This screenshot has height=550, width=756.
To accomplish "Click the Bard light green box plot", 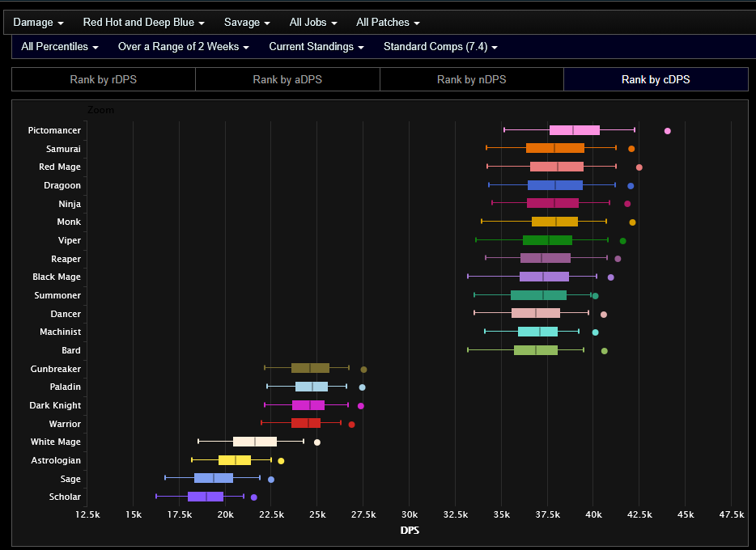I will pos(536,350).
